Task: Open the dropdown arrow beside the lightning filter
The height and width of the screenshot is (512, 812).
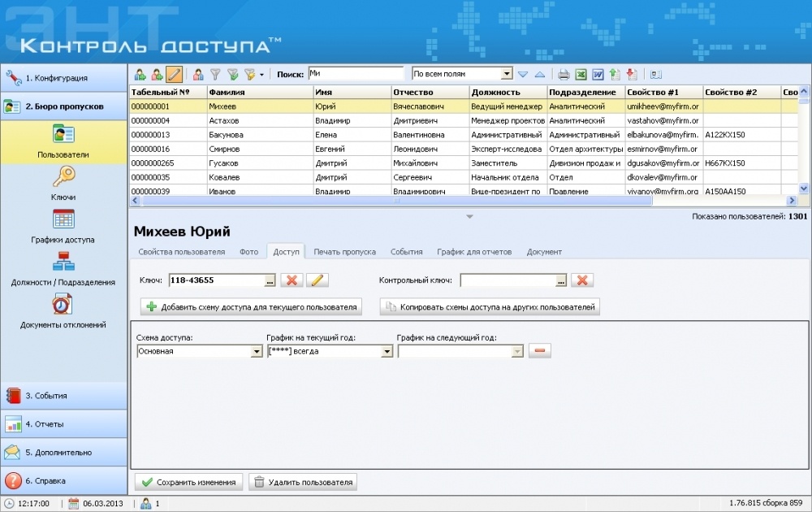Action: 261,75
